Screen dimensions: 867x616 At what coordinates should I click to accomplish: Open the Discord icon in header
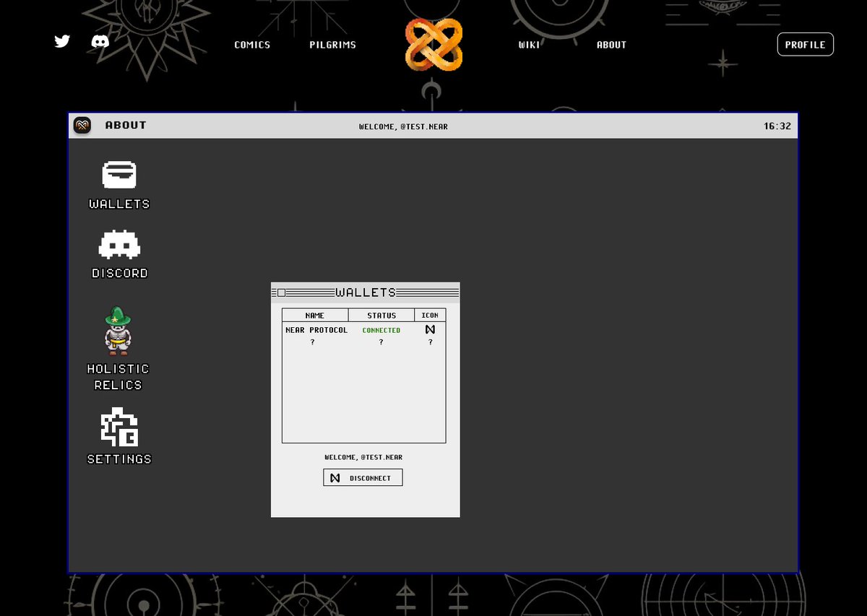click(x=100, y=41)
